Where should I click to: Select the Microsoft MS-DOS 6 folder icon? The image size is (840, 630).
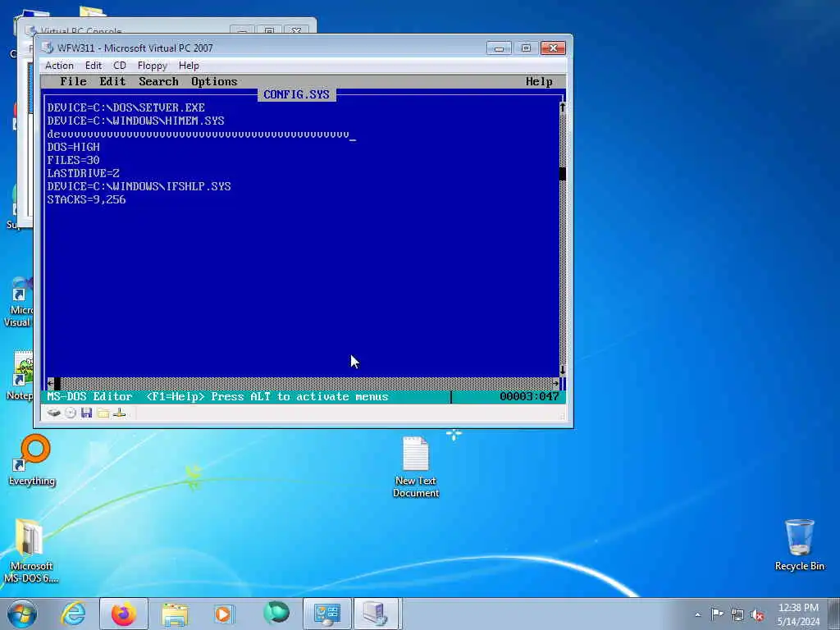point(30,550)
